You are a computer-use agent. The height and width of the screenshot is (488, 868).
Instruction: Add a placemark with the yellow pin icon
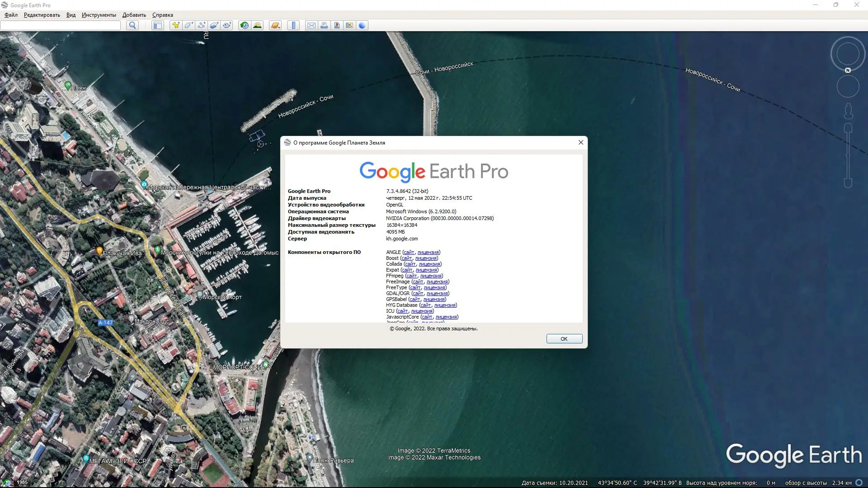tap(175, 25)
